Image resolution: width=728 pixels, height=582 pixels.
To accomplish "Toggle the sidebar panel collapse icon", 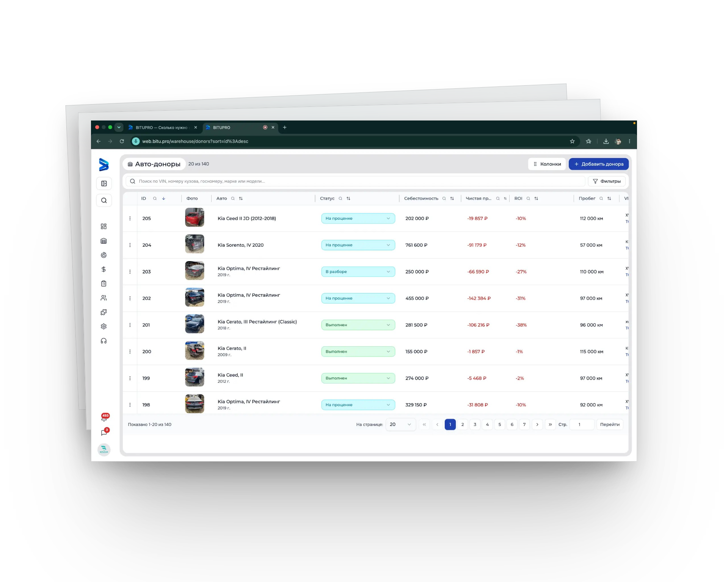I will (x=104, y=184).
